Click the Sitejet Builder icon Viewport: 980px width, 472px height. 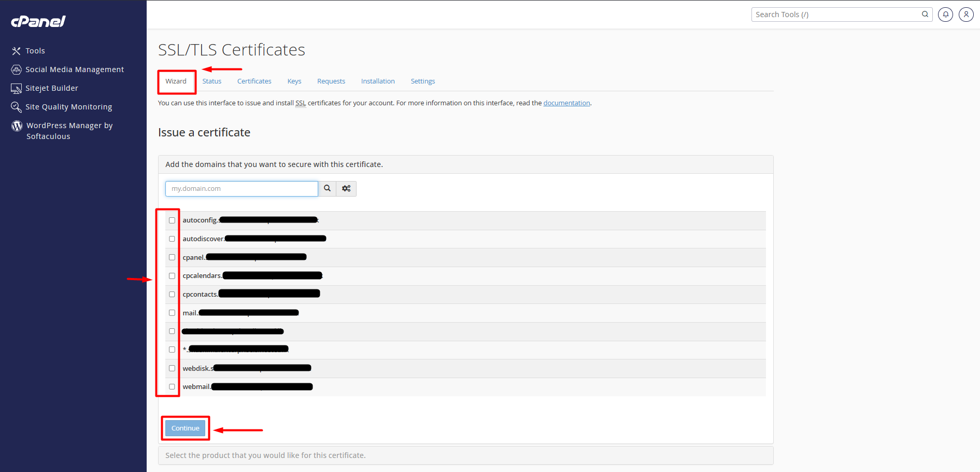click(x=17, y=88)
